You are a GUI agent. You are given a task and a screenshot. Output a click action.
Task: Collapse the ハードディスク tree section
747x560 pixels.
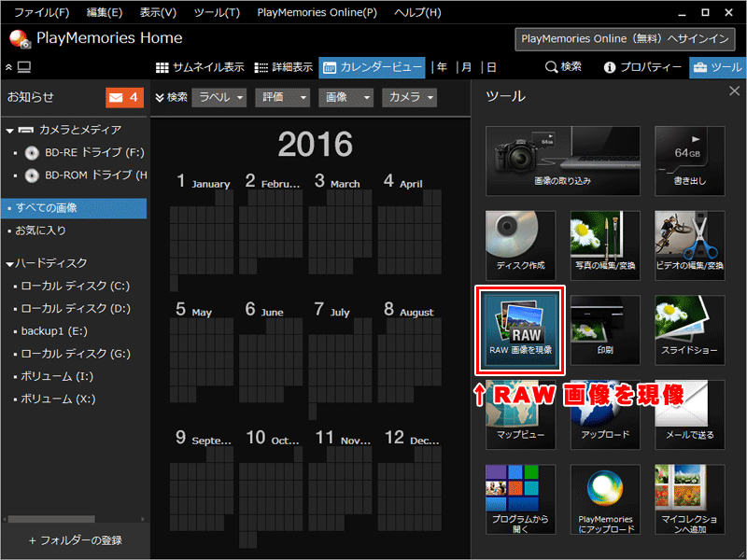(x=9, y=264)
